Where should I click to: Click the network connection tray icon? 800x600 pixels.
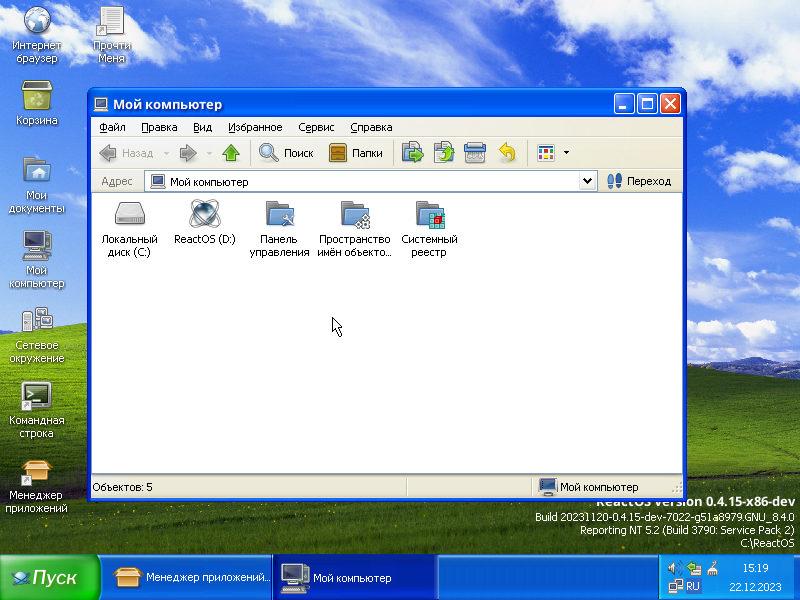pyautogui.click(x=676, y=586)
